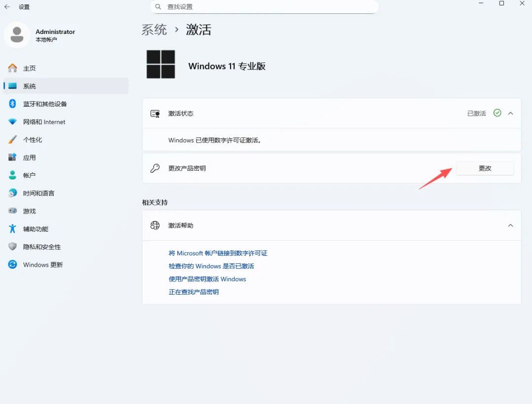Click the Wi-Fi icon for 网络和 Internet
Viewport: 532px width, 404px height.
pos(12,122)
